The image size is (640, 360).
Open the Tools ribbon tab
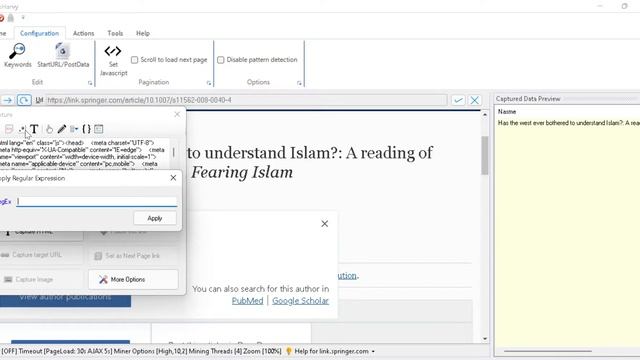[115, 33]
